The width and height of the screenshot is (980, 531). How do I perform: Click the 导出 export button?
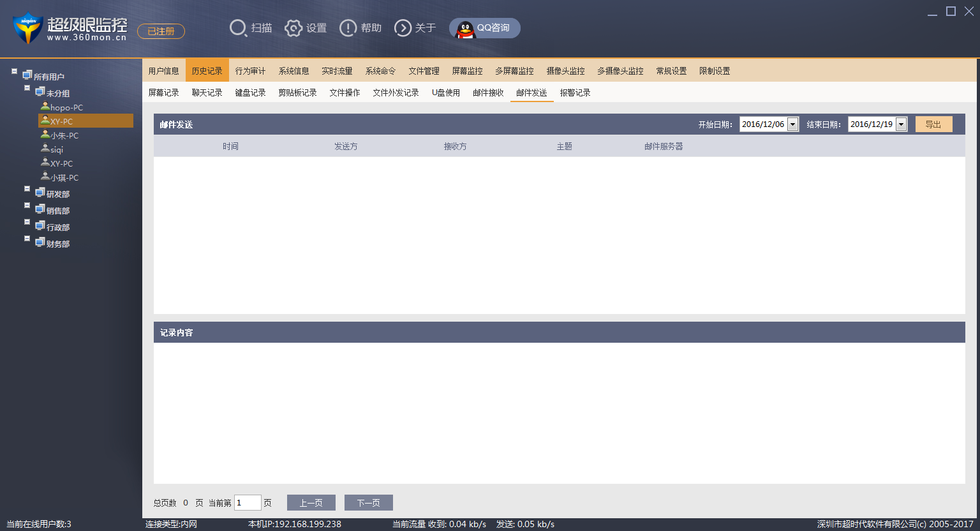click(x=934, y=124)
